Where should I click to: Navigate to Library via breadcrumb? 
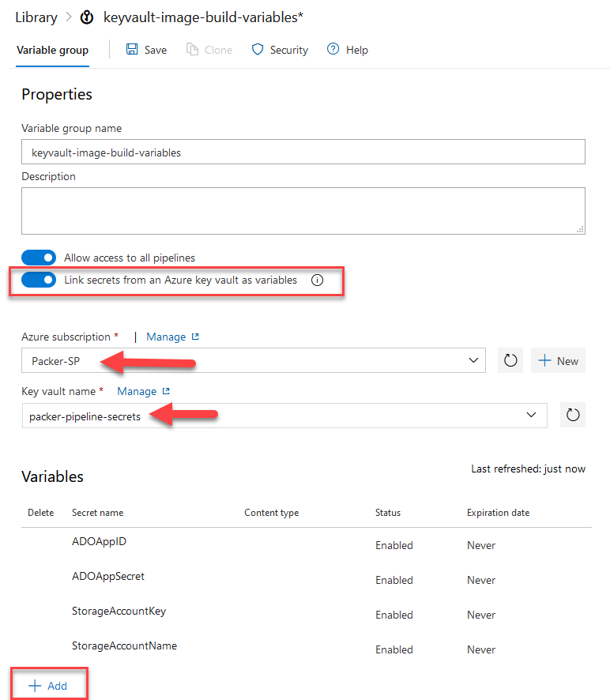[36, 16]
